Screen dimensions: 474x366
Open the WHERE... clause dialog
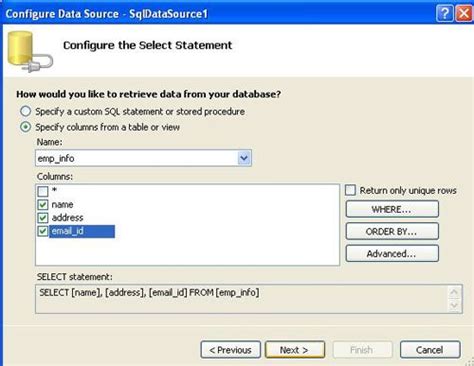(x=392, y=209)
